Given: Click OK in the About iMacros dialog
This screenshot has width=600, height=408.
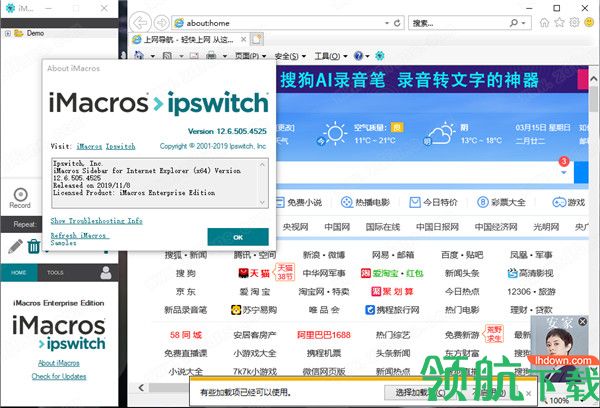Looking at the screenshot, I should 238,237.
